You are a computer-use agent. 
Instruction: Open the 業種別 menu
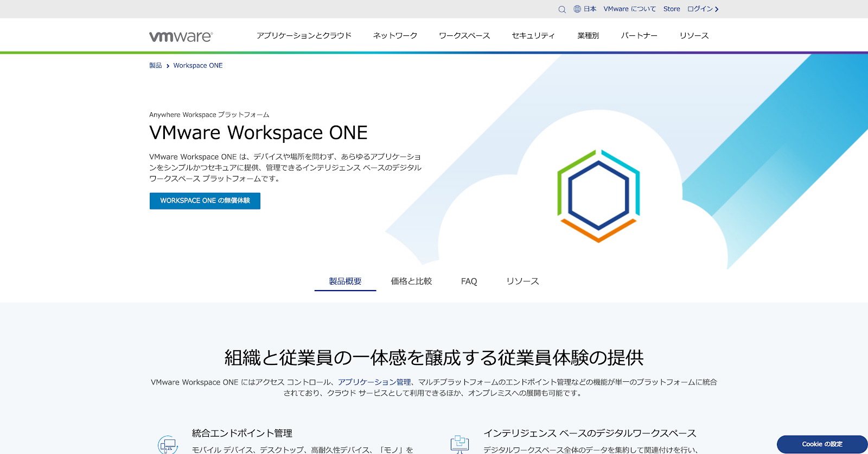click(588, 36)
